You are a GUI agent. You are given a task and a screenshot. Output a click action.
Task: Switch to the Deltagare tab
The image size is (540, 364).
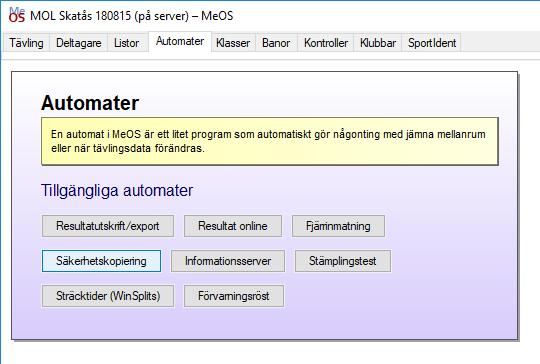click(x=79, y=43)
